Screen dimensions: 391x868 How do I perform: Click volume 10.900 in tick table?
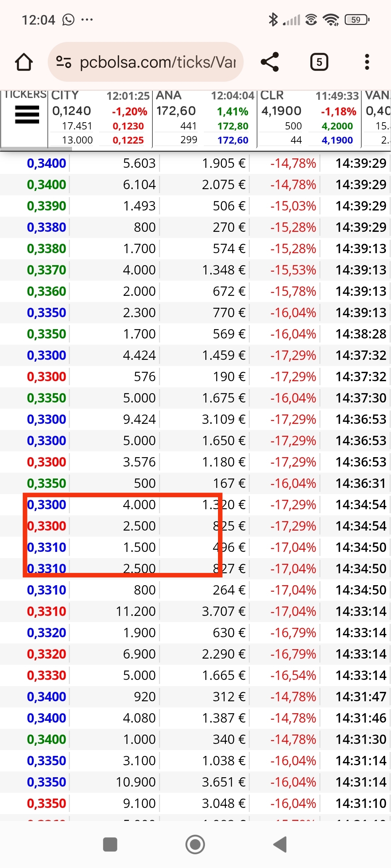point(136,782)
